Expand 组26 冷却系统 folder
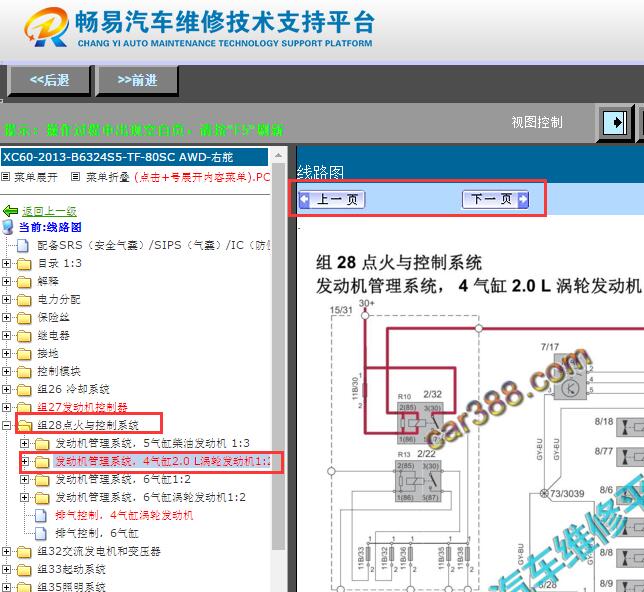This screenshot has width=644, height=592. click(6, 389)
